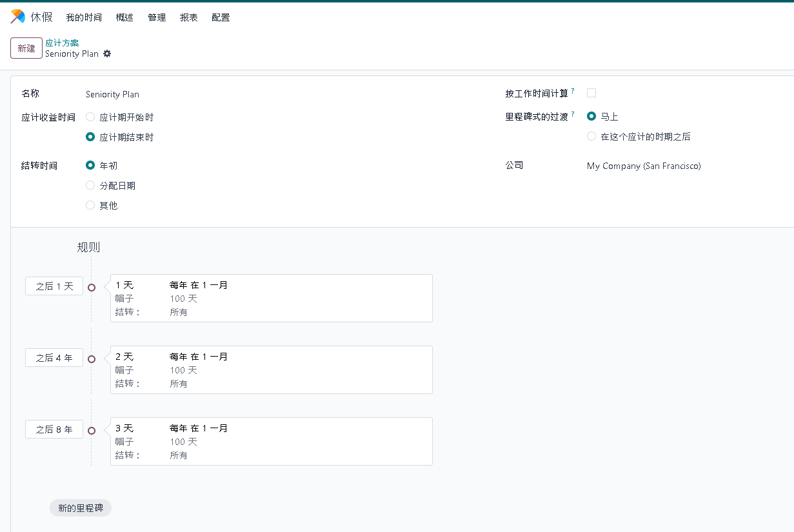
Task: Open the 管理 menu
Action: (157, 17)
